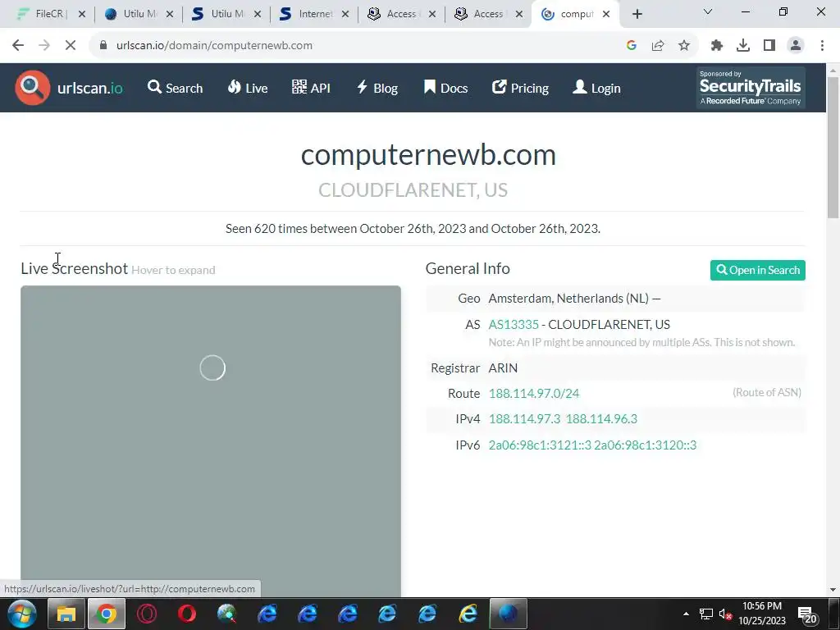
Task: Toggle the side panel icon
Action: (769, 46)
